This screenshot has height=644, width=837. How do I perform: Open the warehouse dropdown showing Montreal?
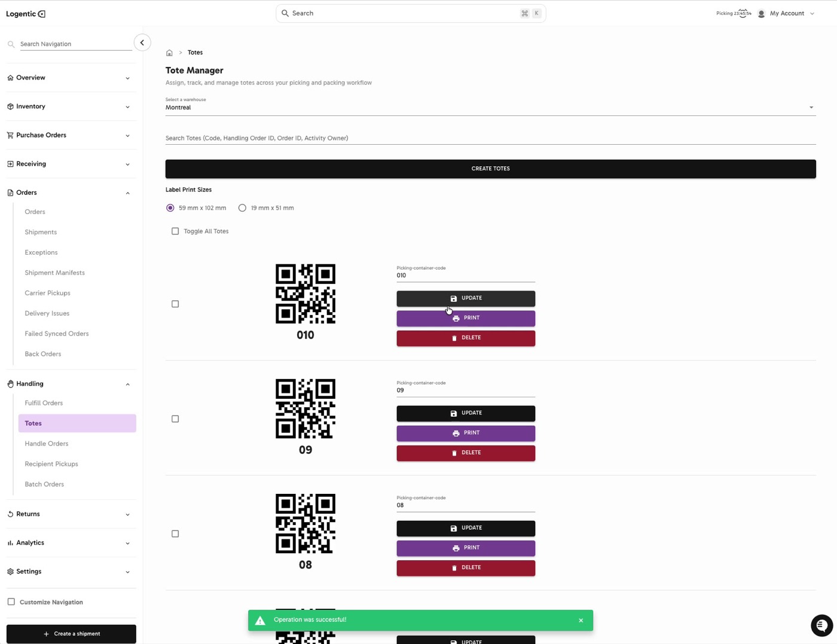[490, 108]
